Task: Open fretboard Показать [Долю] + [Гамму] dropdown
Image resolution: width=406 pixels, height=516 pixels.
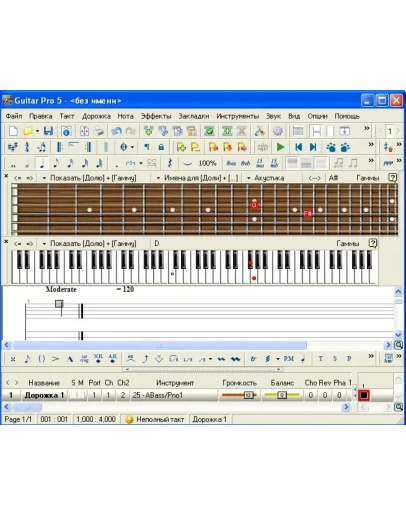Action: click(90, 178)
